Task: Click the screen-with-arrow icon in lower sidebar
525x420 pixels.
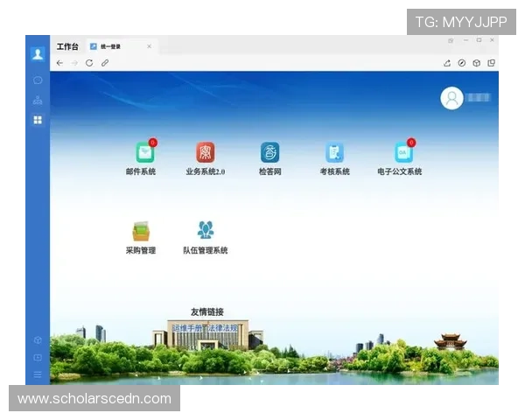Action: click(x=38, y=357)
